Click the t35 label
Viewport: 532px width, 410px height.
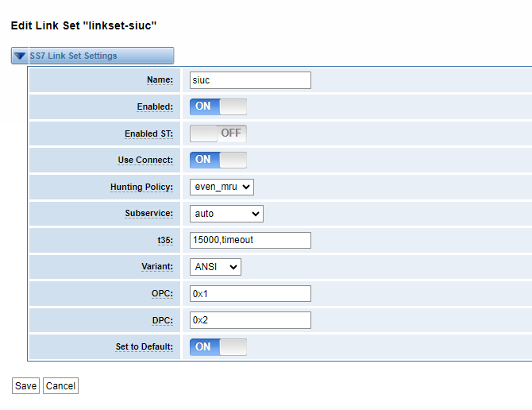click(x=165, y=240)
